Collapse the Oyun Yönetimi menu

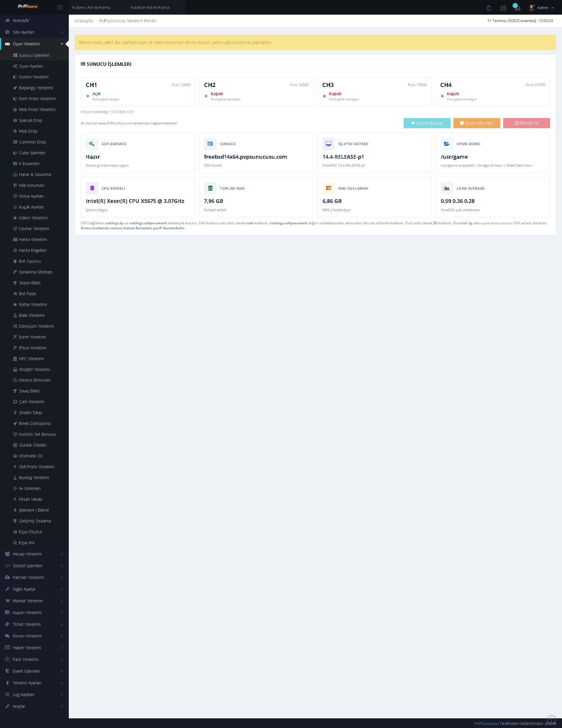click(x=34, y=44)
